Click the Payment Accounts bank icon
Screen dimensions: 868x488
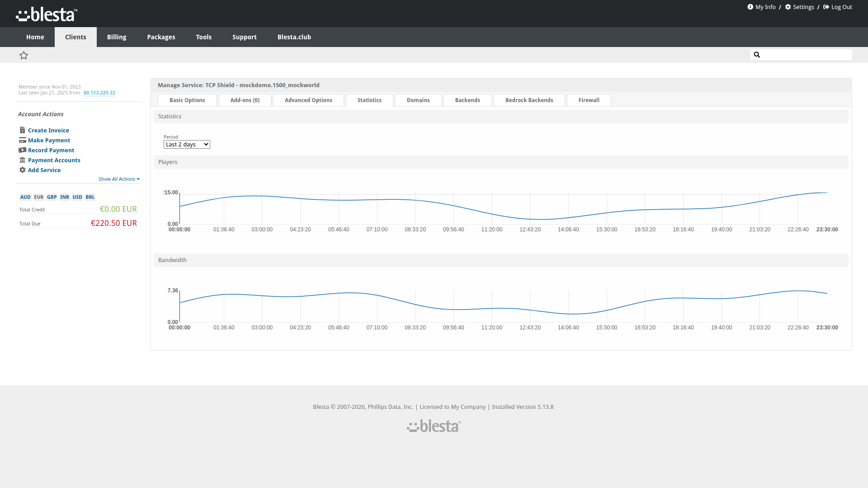pyautogui.click(x=22, y=160)
